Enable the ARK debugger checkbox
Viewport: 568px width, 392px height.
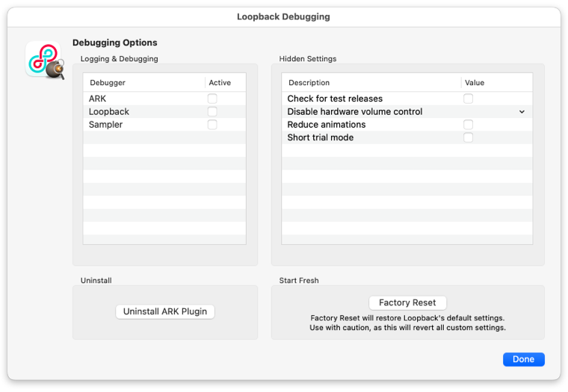coord(212,99)
